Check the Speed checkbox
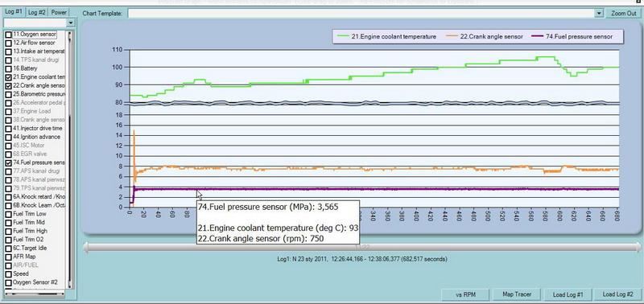Image resolution: width=644 pixels, height=304 pixels. point(8,273)
